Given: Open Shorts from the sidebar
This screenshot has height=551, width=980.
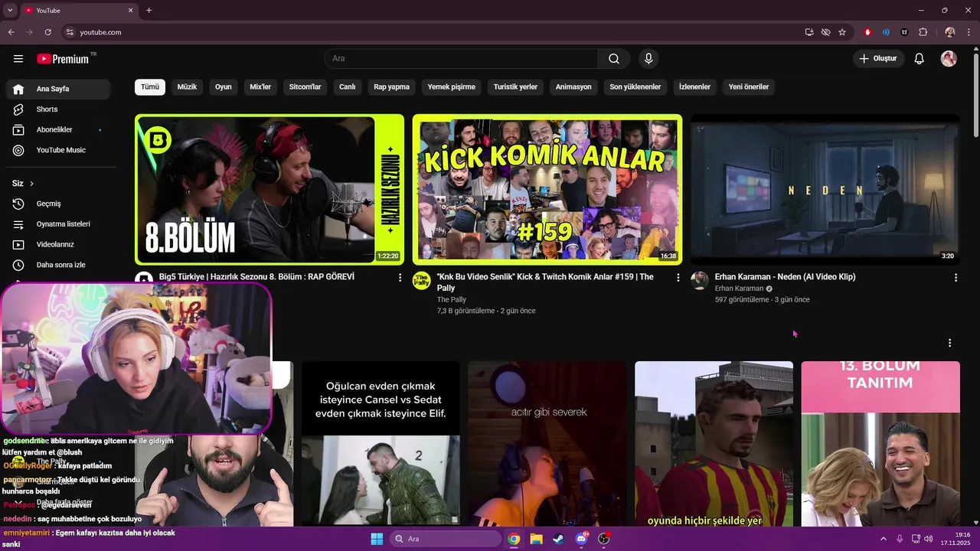Looking at the screenshot, I should [58, 109].
